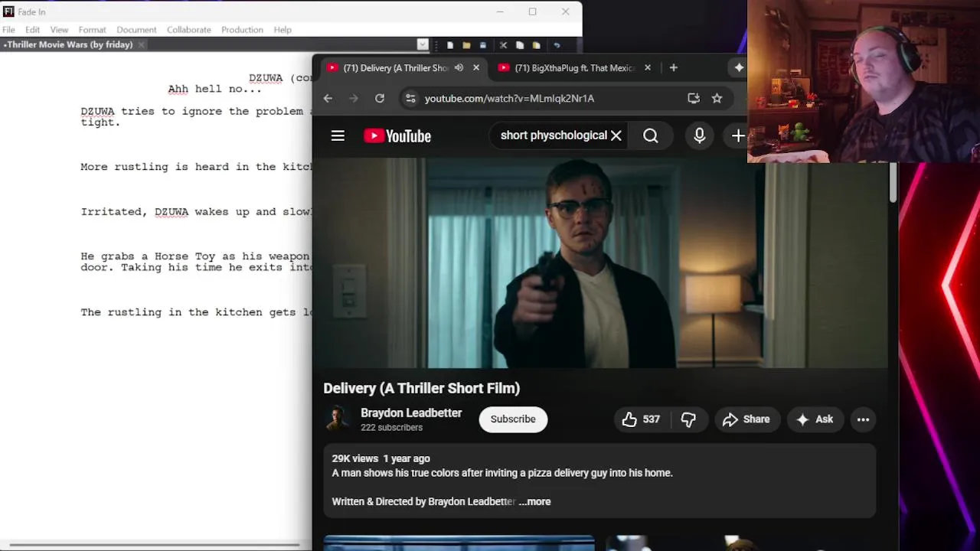
Task: Click the YouTube search magnifier button
Action: click(x=650, y=135)
